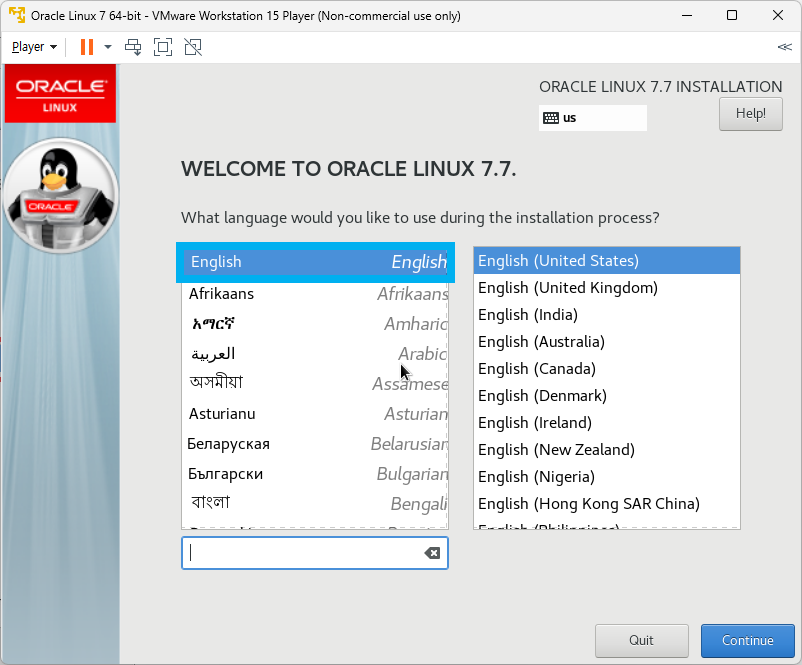802x665 pixels.
Task: Select the Arabic language row
Action: click(315, 354)
